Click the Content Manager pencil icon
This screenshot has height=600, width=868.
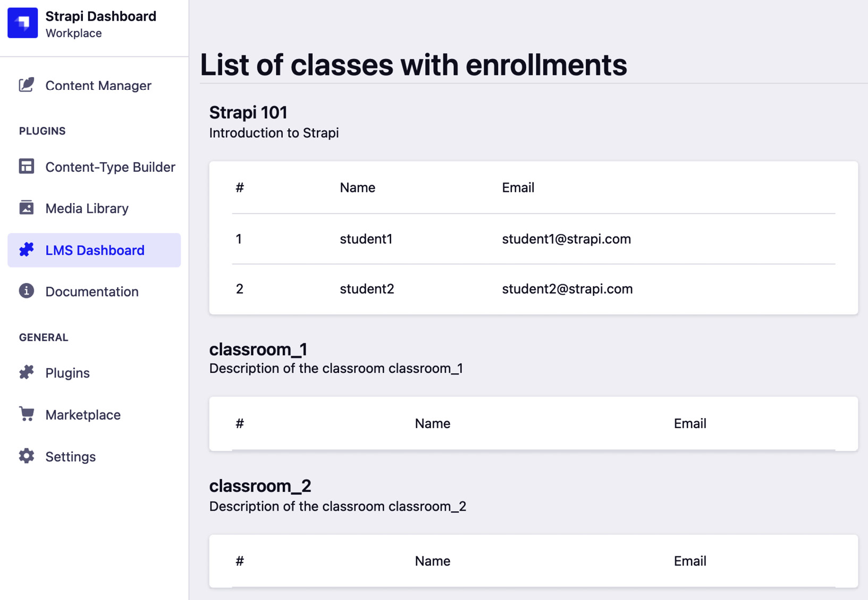[x=27, y=85]
